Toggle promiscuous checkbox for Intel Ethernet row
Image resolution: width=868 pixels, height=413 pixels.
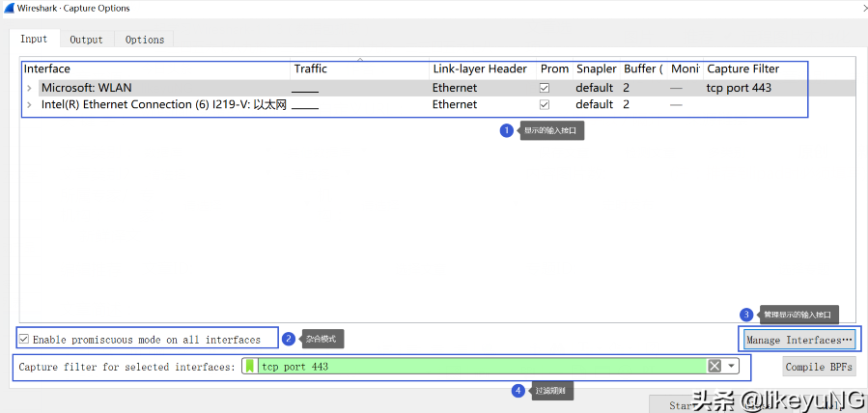[x=545, y=104]
